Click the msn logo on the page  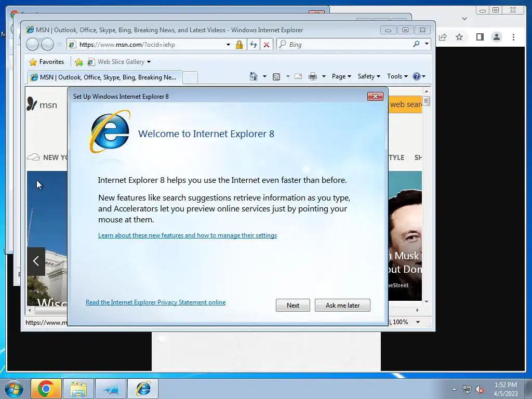point(42,104)
